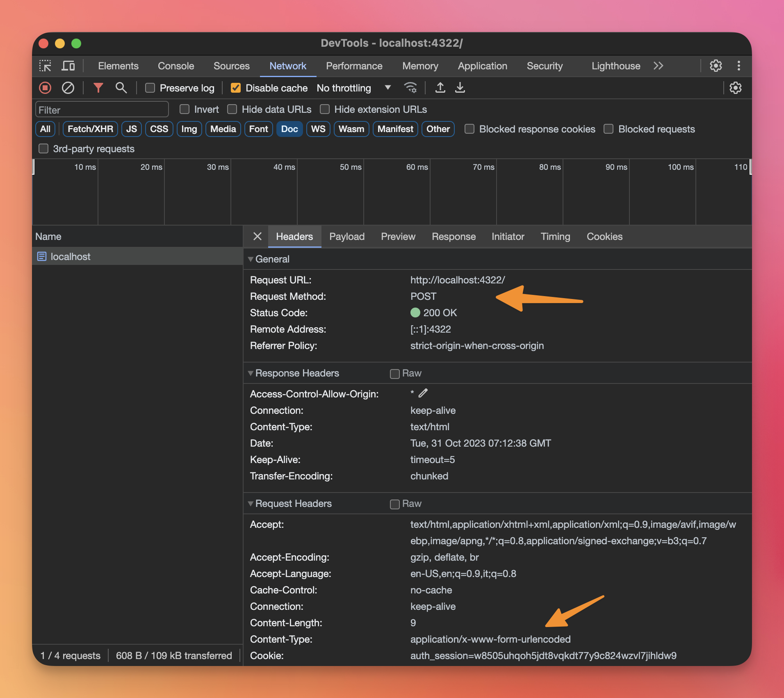Click the red filter funnel icon
Viewport: 784px width, 698px height.
pos(98,88)
